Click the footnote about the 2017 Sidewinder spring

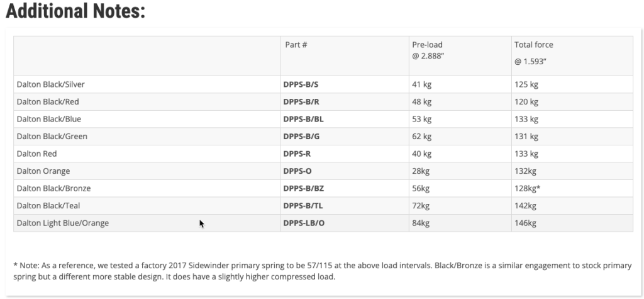[322, 271]
